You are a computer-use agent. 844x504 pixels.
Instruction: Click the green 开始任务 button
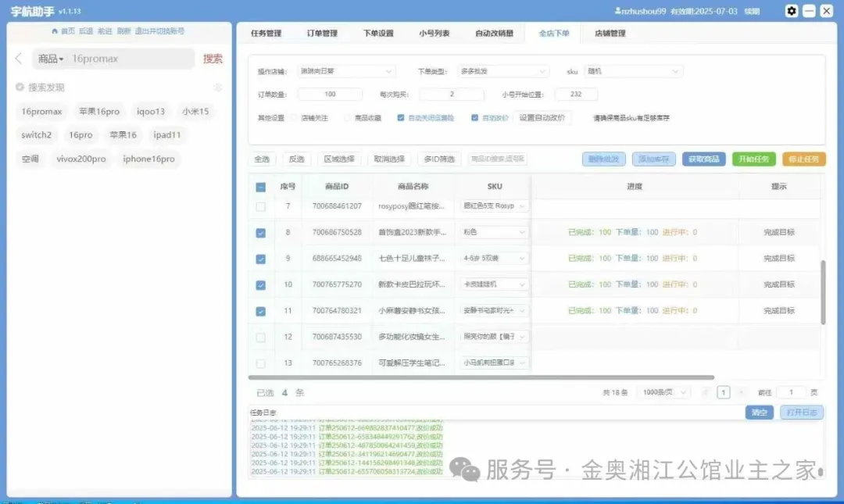click(753, 159)
